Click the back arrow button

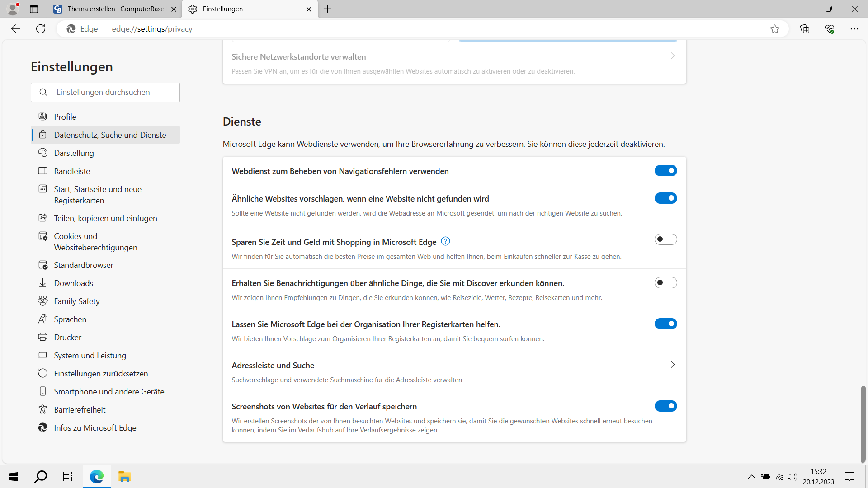point(16,29)
